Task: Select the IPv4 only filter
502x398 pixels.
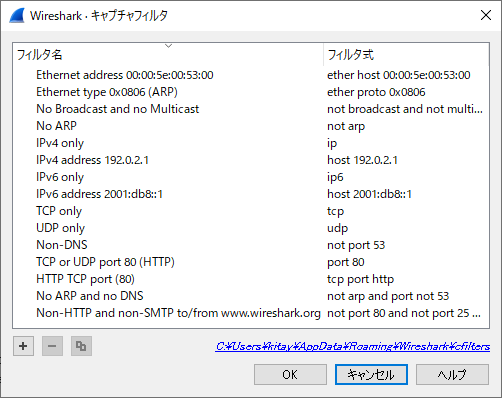Action: click(60, 143)
